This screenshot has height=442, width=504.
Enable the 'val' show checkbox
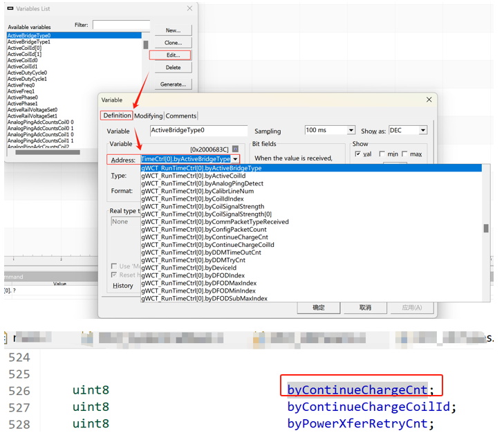pyautogui.click(x=357, y=154)
